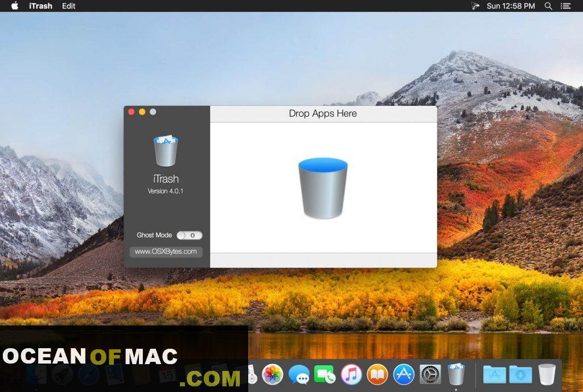This screenshot has width=583, height=392.
Task: Open the iTrash application menu
Action: [40, 6]
